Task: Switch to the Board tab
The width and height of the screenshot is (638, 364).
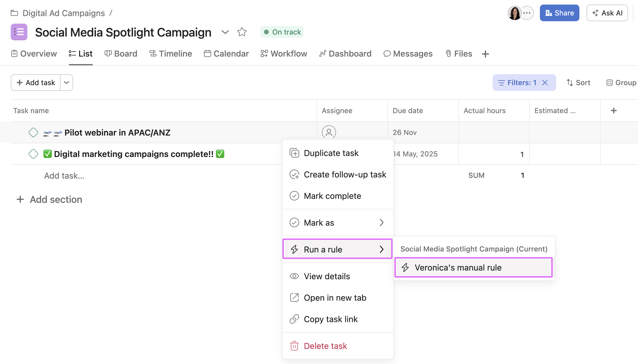Action: 121,54
